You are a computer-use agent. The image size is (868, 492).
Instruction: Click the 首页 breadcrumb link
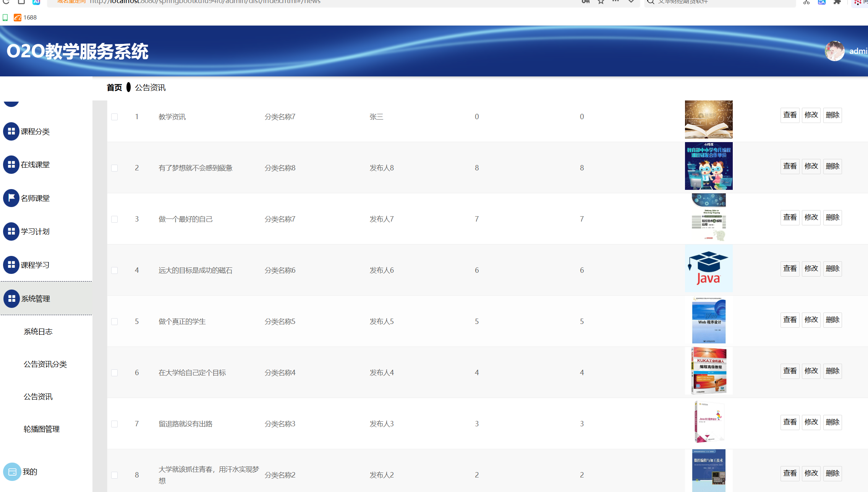click(114, 87)
